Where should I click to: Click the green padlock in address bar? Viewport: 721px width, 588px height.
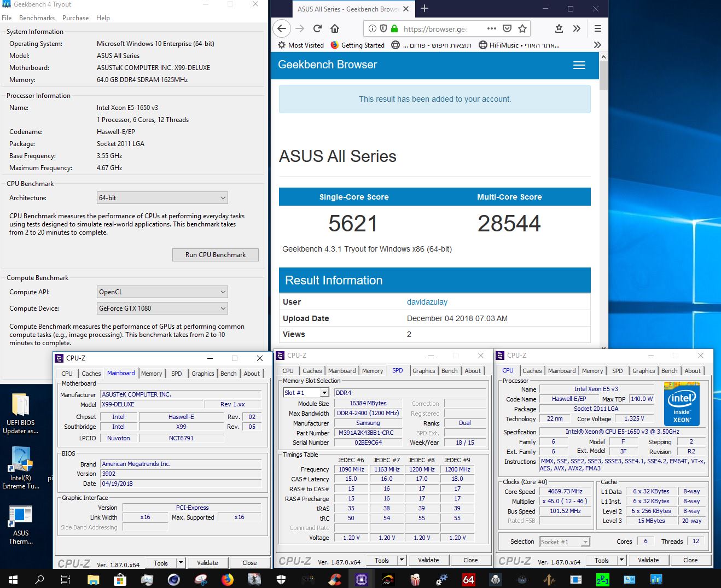pyautogui.click(x=394, y=28)
